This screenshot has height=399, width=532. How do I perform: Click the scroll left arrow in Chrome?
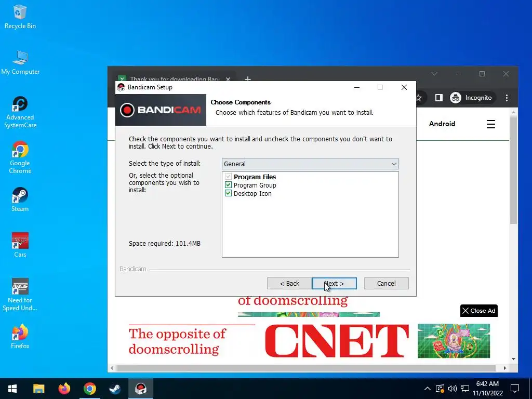[112, 368]
